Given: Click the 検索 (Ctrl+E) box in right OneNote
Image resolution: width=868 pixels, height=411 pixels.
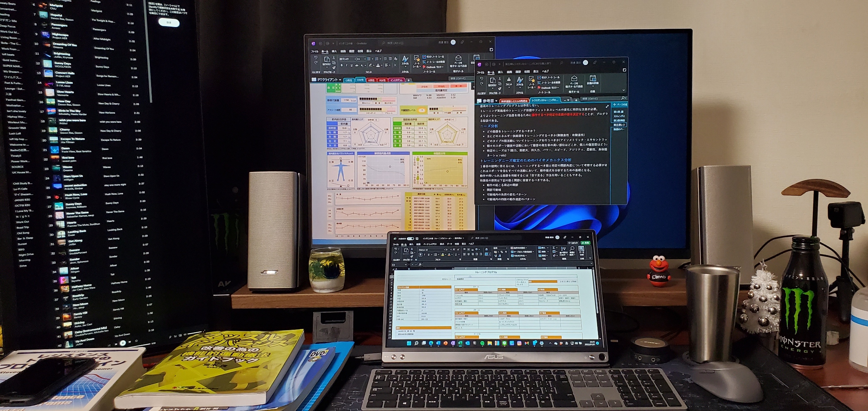Looking at the screenshot, I should tap(603, 99).
